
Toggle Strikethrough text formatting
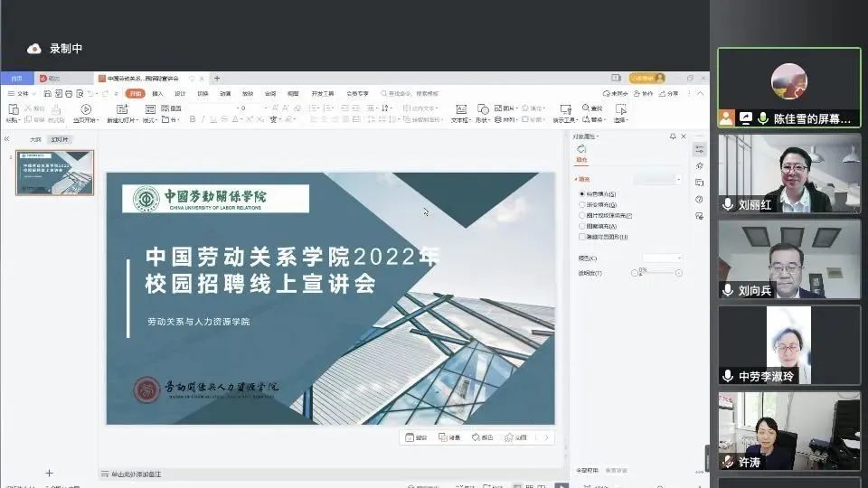pyautogui.click(x=224, y=119)
